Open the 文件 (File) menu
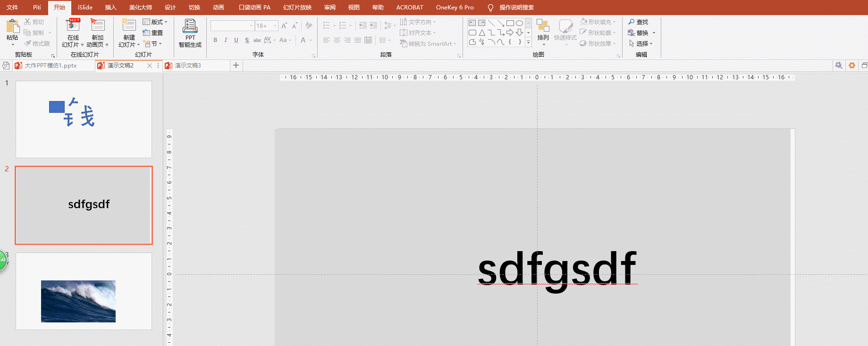The width and height of the screenshot is (868, 346). point(12,7)
